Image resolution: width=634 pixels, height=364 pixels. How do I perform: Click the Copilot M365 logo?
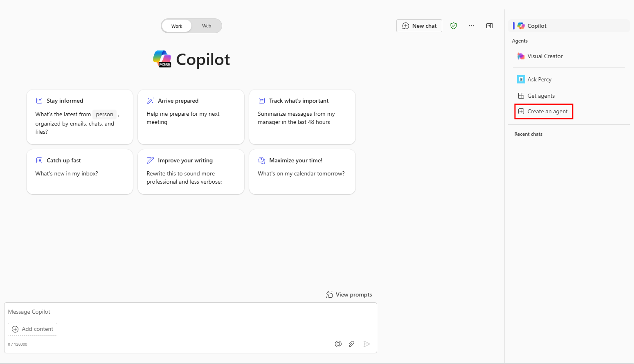[x=162, y=59]
